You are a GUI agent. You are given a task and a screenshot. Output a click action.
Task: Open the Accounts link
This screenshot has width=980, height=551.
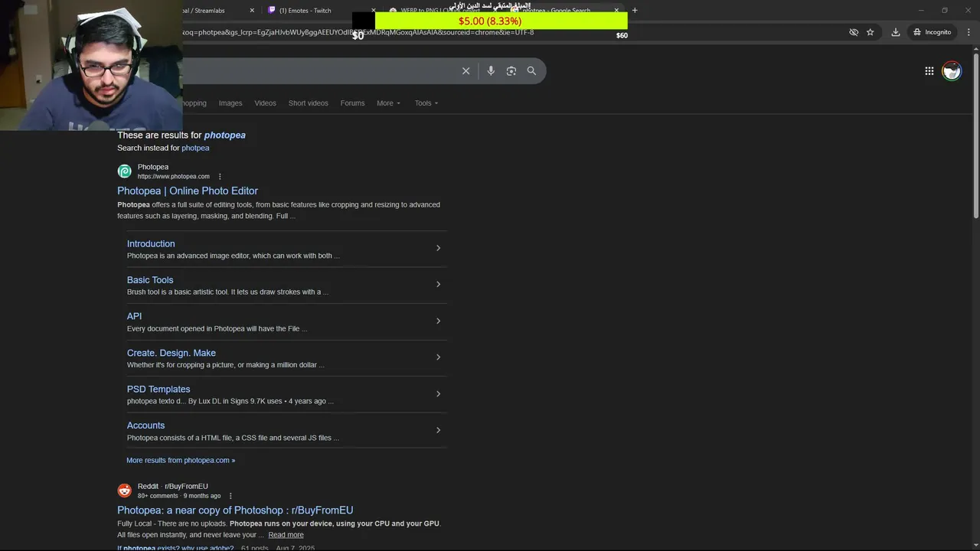pos(145,425)
